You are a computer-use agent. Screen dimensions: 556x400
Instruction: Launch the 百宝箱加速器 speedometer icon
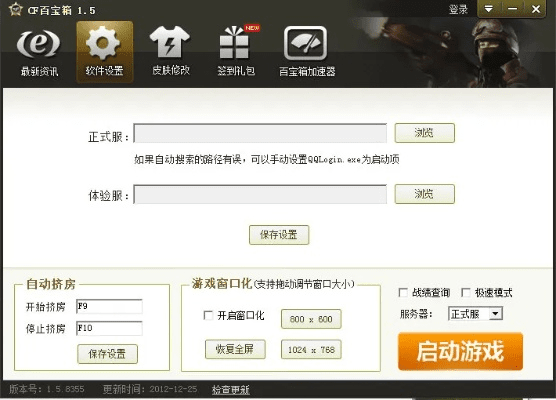tap(307, 52)
